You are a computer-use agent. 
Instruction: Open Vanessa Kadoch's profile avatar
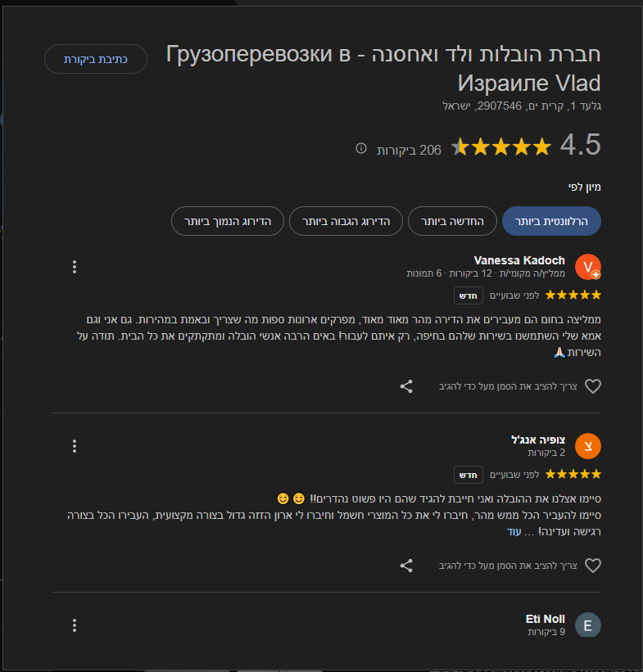pos(586,267)
